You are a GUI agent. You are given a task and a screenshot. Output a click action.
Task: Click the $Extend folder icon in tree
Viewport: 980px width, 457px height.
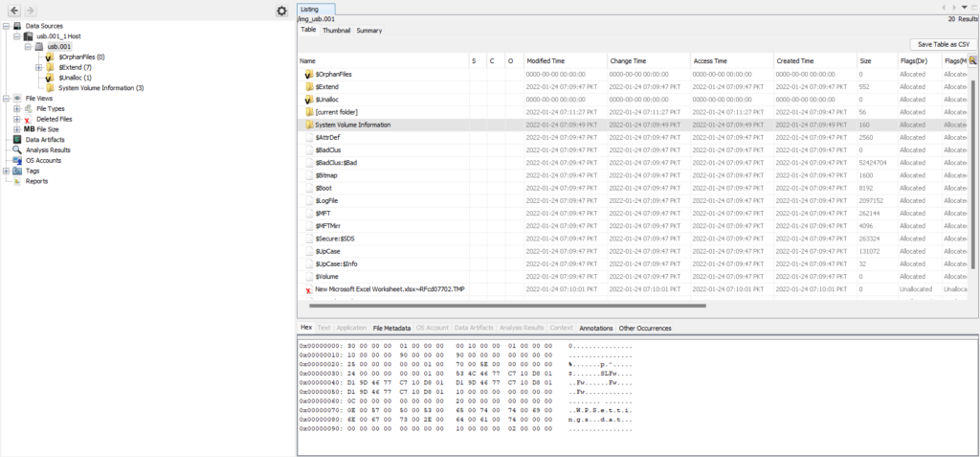(x=50, y=67)
